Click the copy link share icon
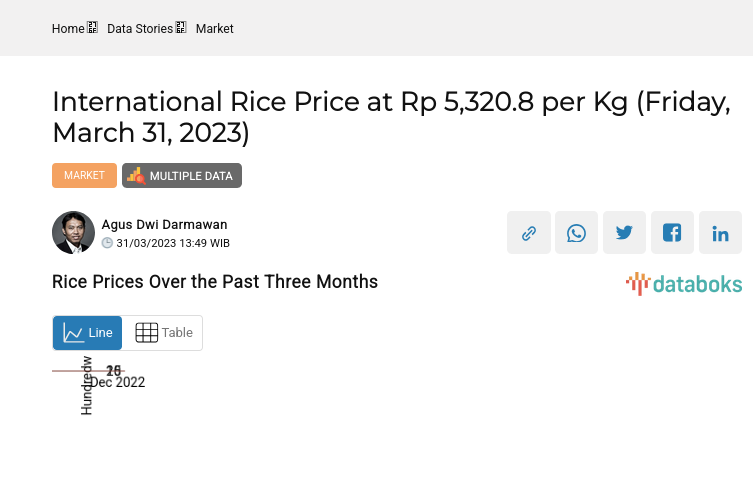Image resolution: width=753 pixels, height=498 pixels. tap(529, 233)
